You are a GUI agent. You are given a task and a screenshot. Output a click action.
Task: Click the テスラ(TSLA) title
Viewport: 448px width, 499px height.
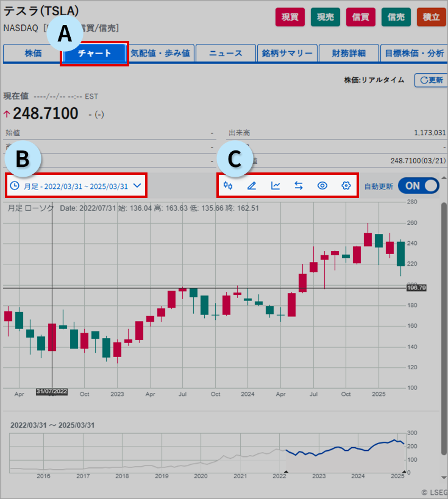point(41,11)
